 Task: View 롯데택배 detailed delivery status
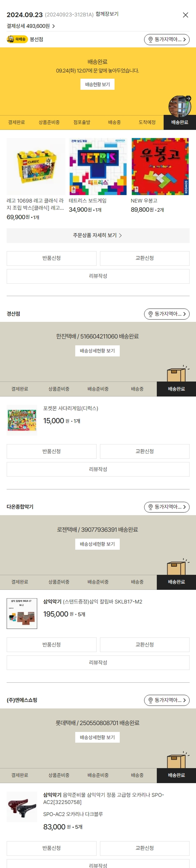pos(97,737)
